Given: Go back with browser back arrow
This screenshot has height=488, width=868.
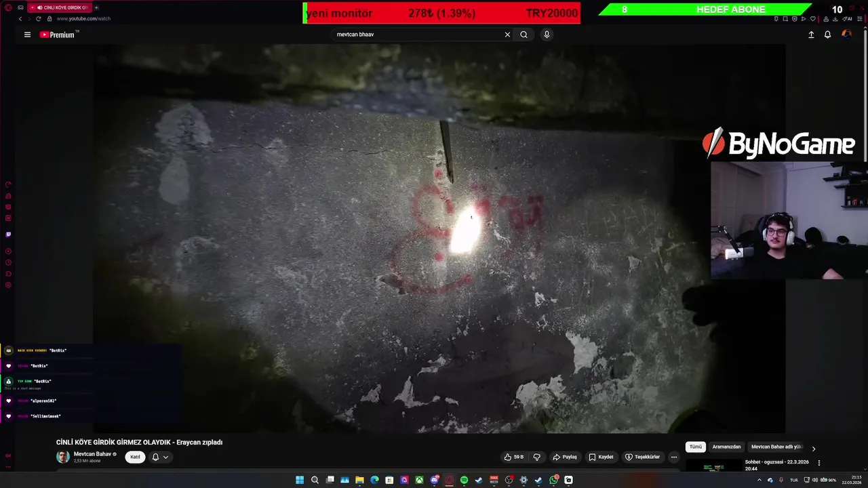Looking at the screenshot, I should (x=20, y=19).
